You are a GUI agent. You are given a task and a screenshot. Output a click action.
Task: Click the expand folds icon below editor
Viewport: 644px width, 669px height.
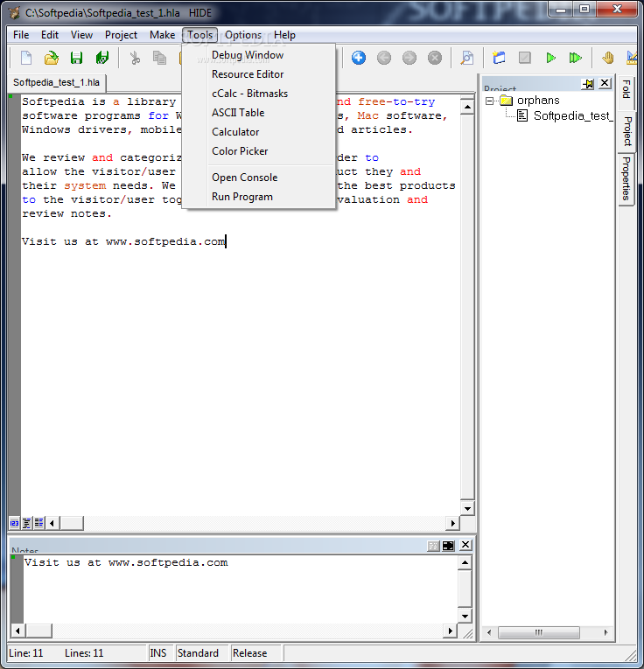click(x=38, y=523)
